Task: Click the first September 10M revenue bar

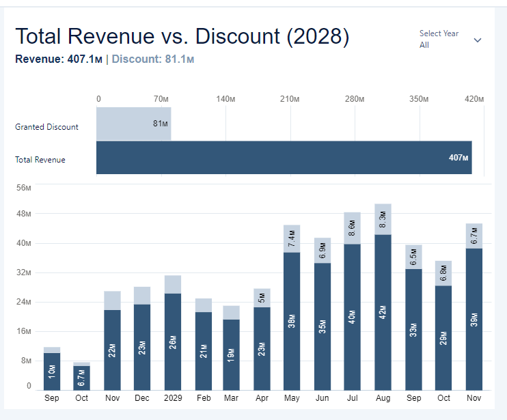Action: point(52,370)
